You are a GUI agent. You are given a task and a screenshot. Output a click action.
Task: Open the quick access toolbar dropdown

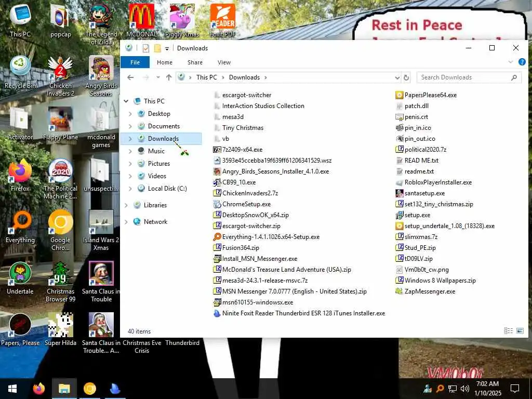[x=167, y=48]
